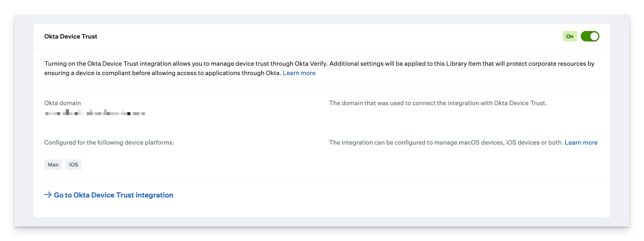Go to Okta Device Trust integration

tap(113, 195)
